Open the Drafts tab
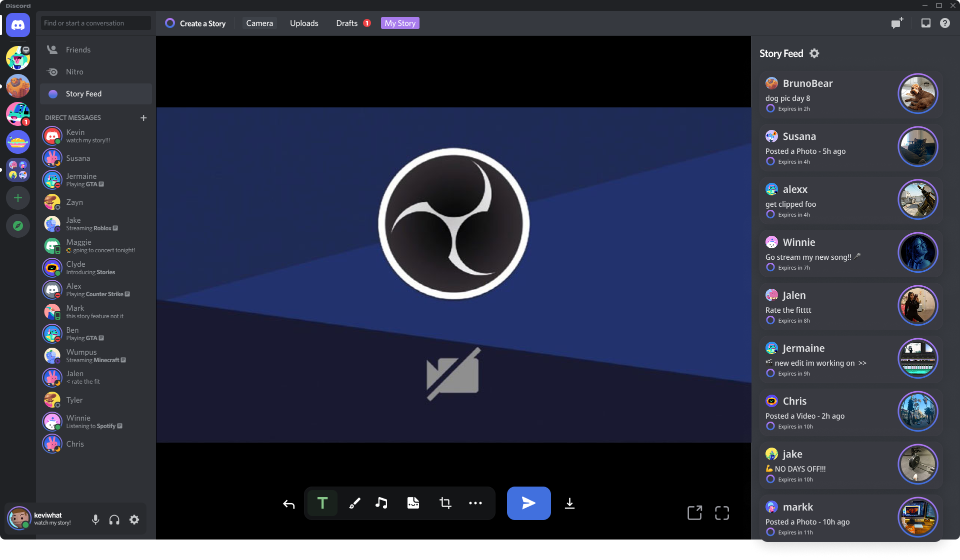This screenshot has height=560, width=960. click(347, 23)
